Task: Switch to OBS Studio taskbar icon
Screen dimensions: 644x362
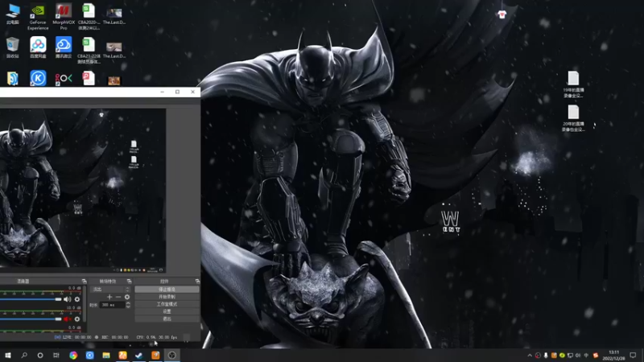Action: coord(172,355)
